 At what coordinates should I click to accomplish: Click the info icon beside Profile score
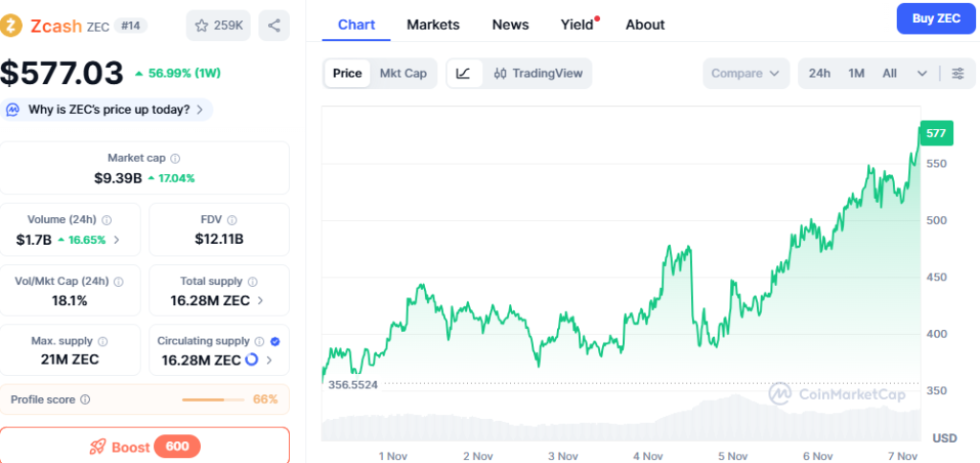coord(85,399)
